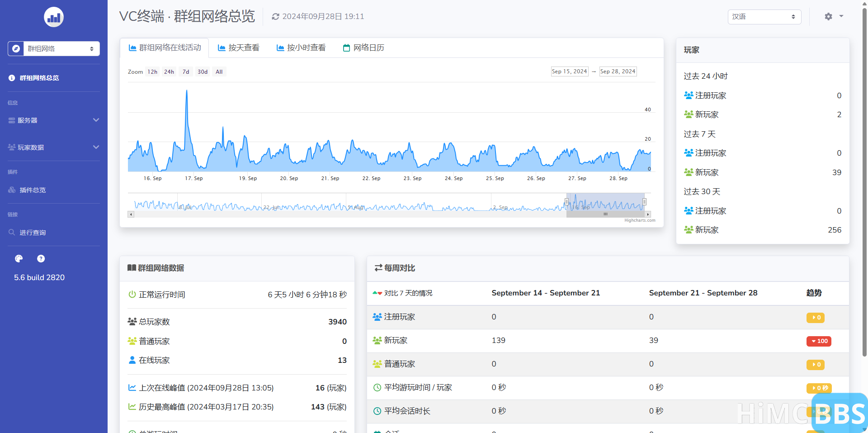The image size is (868, 433).
Task: Set chart zoom to 7d
Action: (186, 72)
